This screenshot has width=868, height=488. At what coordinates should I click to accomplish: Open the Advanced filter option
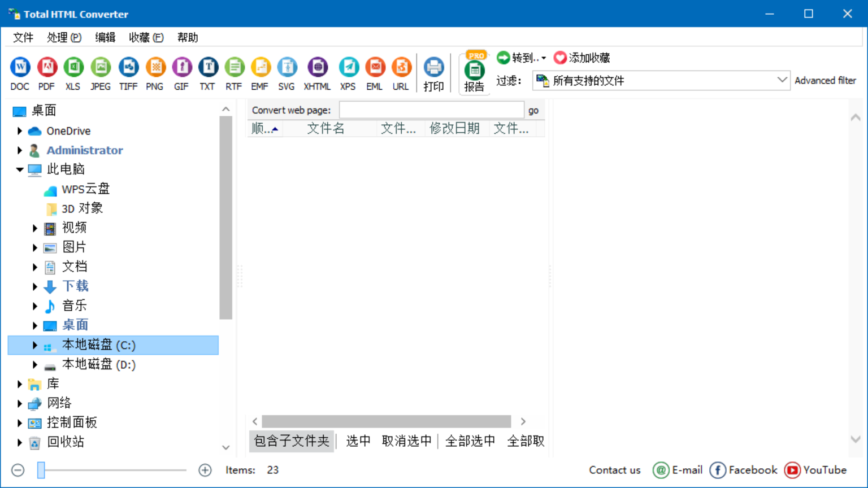825,80
